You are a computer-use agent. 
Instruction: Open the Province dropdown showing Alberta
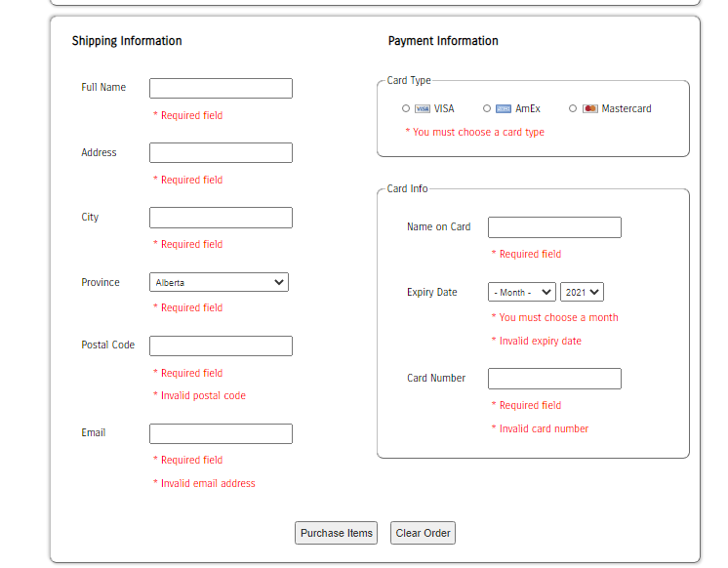coord(219,282)
